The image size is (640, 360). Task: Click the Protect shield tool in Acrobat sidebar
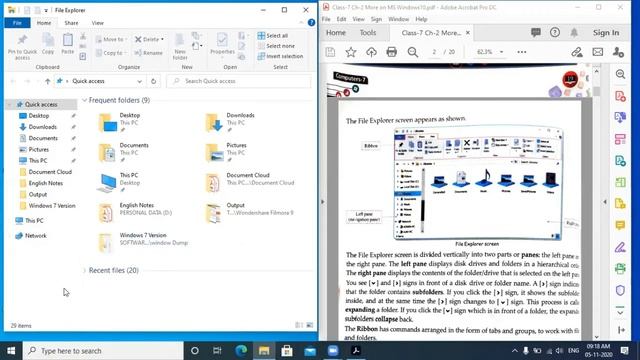pyautogui.click(x=620, y=290)
